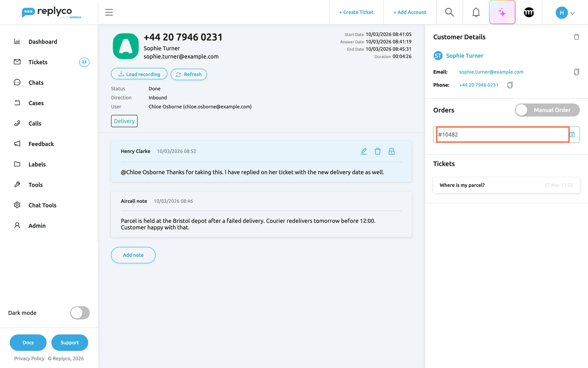Open the hamburger menu icon

pos(109,12)
